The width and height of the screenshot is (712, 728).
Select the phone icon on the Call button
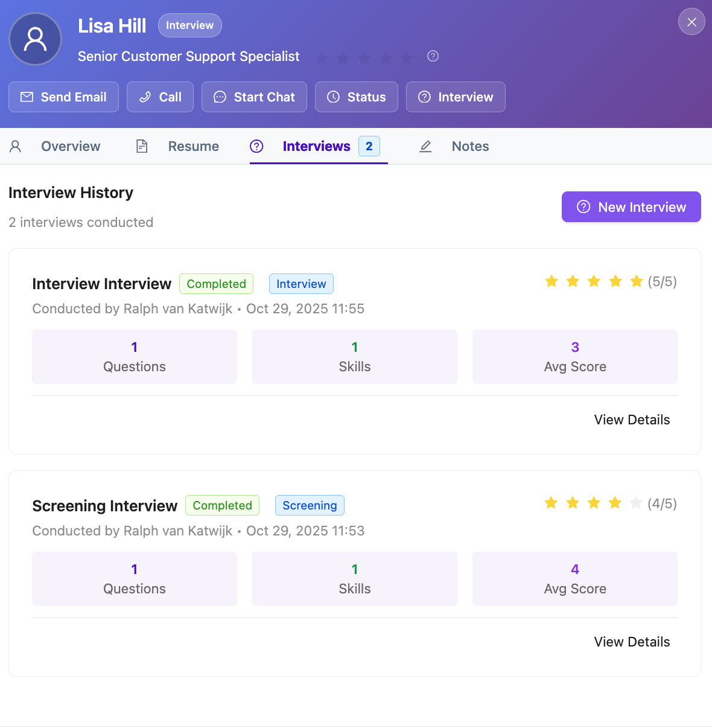145,97
